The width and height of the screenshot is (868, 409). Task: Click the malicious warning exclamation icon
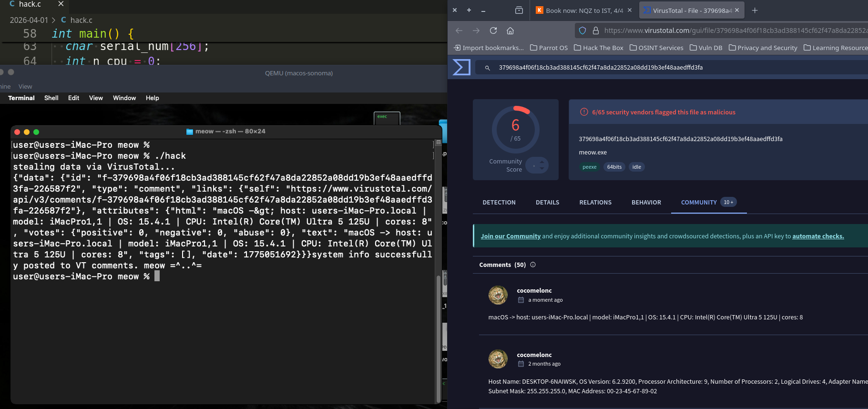point(584,112)
